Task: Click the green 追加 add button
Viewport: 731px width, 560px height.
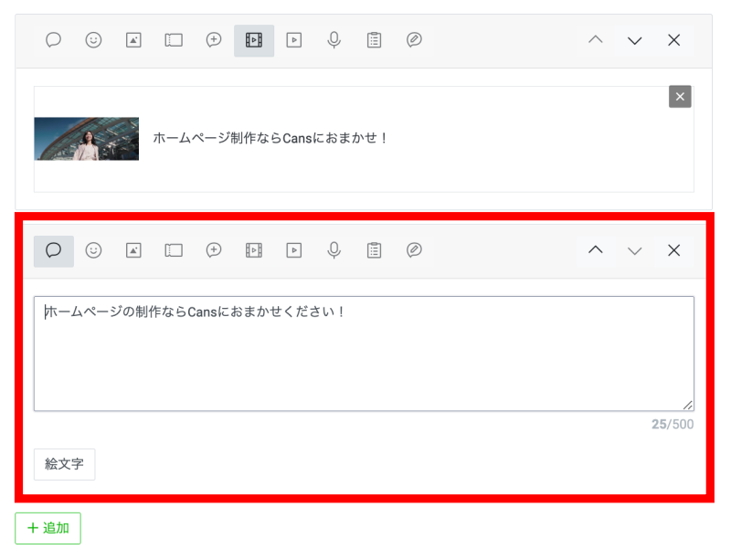Action: 48,528
